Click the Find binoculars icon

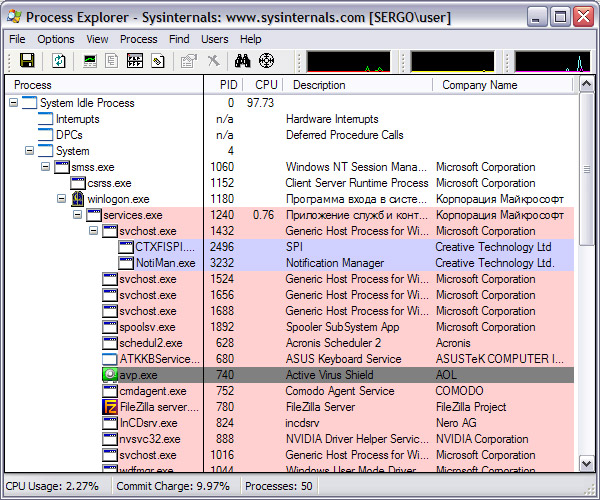coord(243,60)
